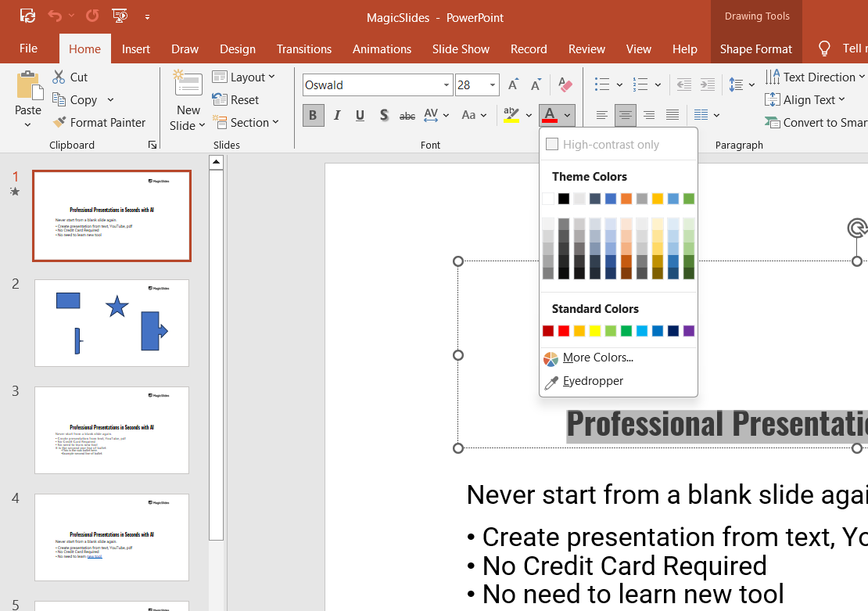The image size is (868, 611).
Task: Click the Justify alignment icon
Action: point(673,116)
